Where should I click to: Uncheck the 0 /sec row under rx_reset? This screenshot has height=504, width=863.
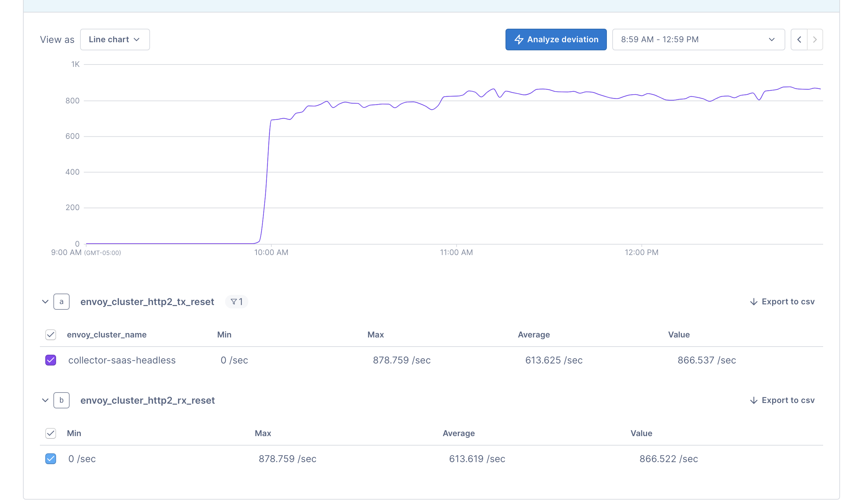coord(50,459)
